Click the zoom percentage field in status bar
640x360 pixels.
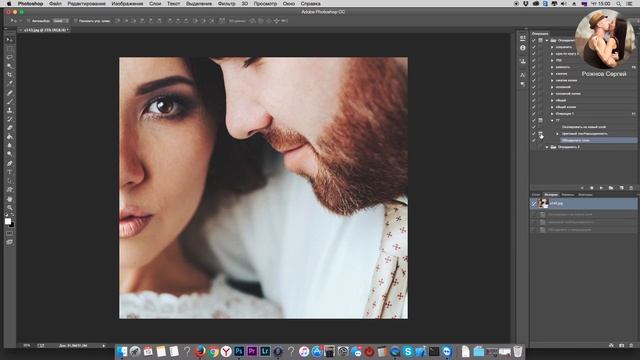pyautogui.click(x=27, y=345)
